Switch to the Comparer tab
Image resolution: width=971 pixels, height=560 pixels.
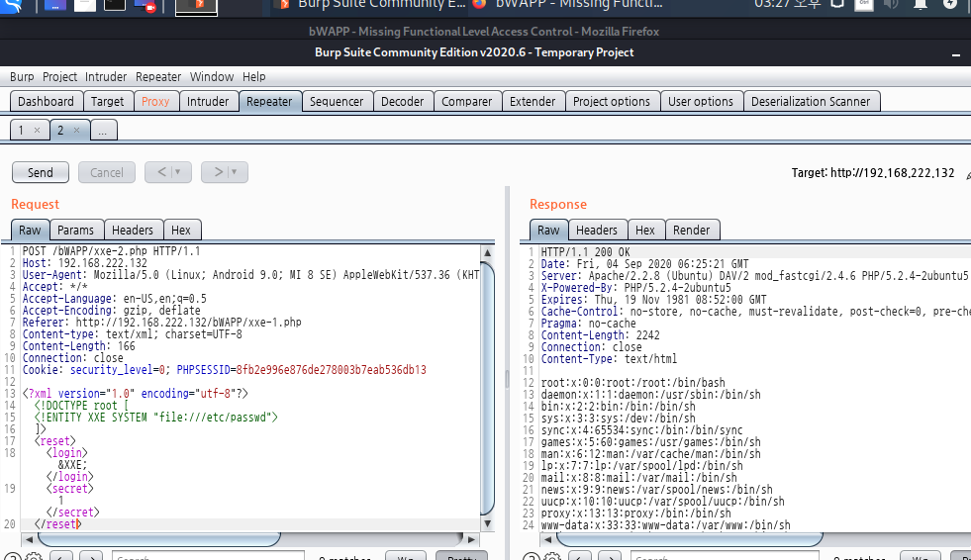(x=467, y=102)
